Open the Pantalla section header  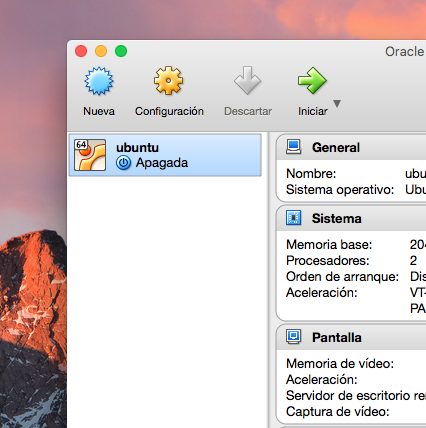[x=351, y=337]
